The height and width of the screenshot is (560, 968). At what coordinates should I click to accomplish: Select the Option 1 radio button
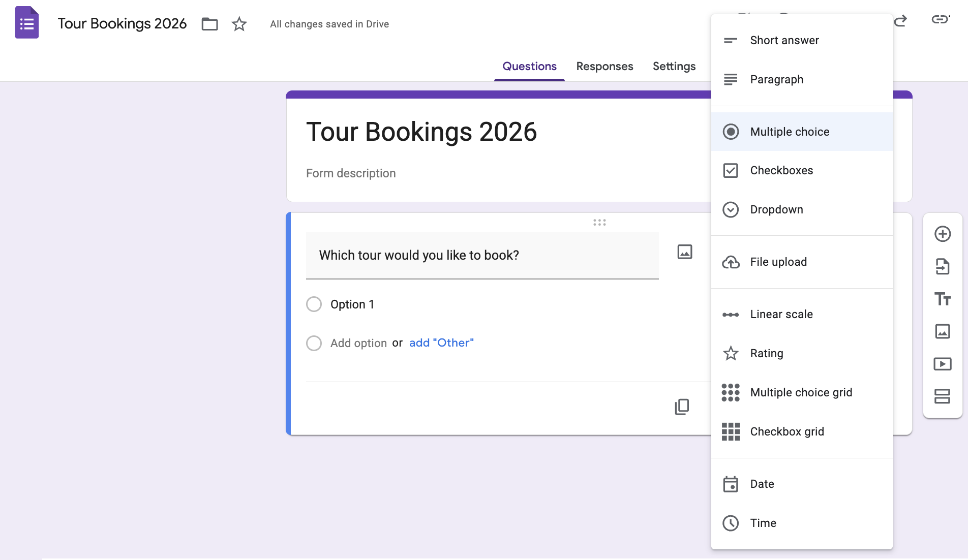[314, 304]
